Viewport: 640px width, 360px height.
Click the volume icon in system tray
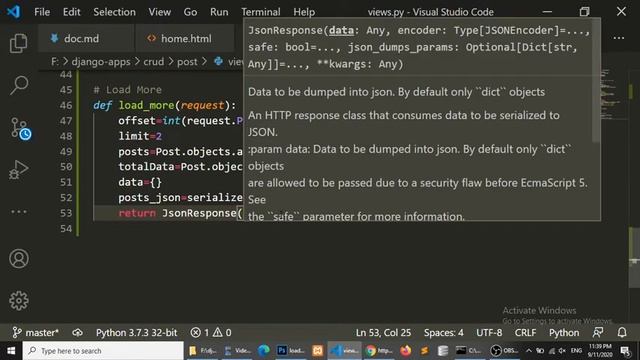(x=562, y=351)
